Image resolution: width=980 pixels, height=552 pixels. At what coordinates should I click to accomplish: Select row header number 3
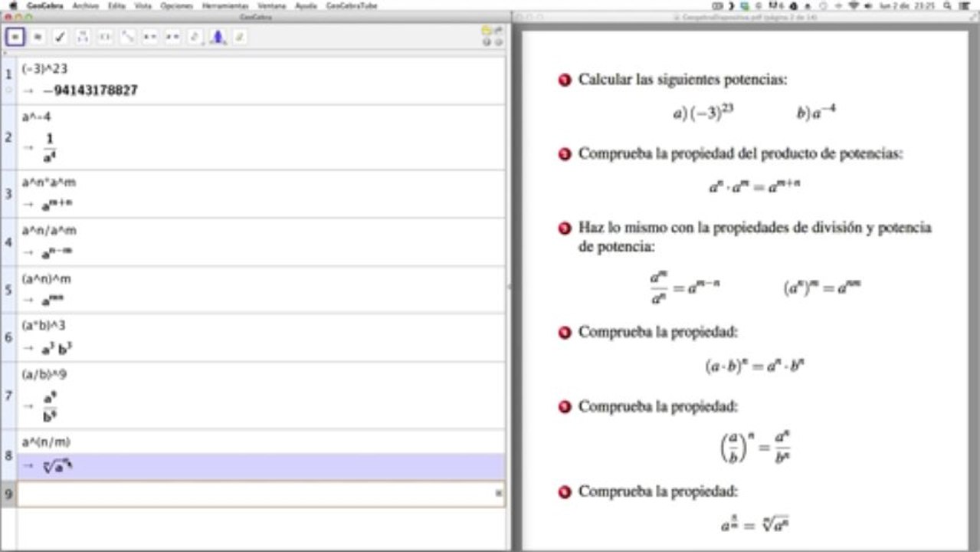pos(9,194)
